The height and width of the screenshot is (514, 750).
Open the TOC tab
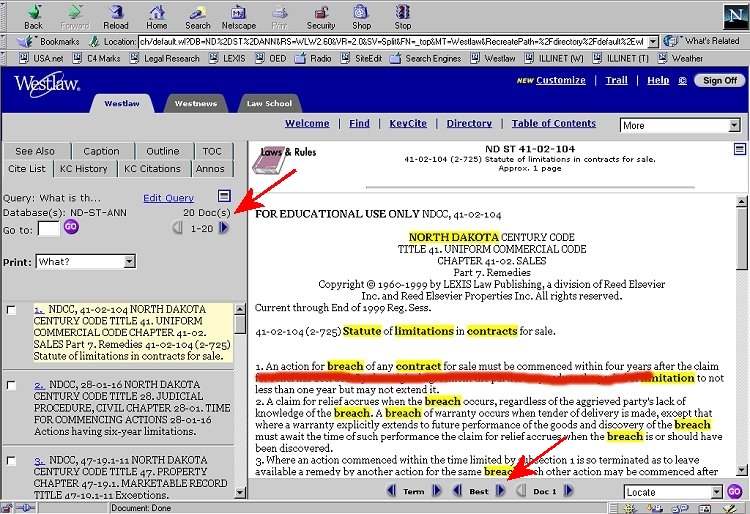tap(212, 151)
